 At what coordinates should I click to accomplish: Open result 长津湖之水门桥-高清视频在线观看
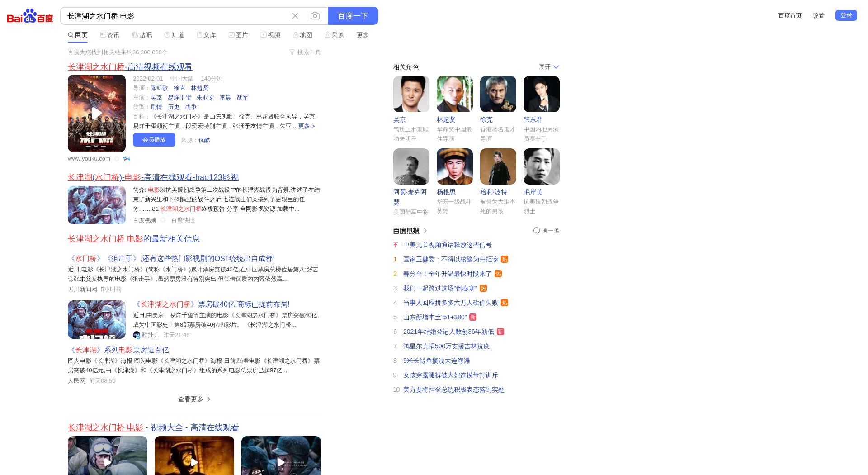click(130, 67)
